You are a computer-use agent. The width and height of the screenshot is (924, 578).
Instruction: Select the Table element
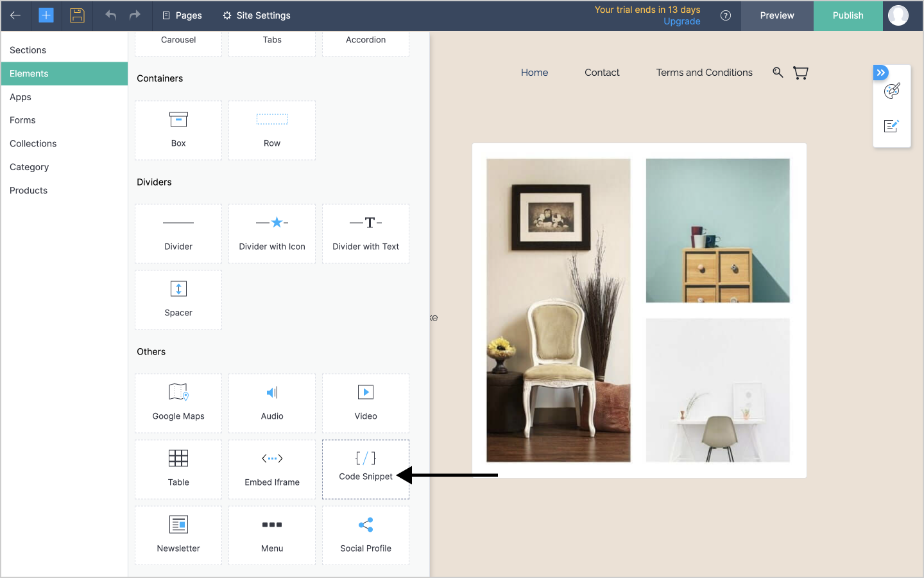(x=178, y=469)
